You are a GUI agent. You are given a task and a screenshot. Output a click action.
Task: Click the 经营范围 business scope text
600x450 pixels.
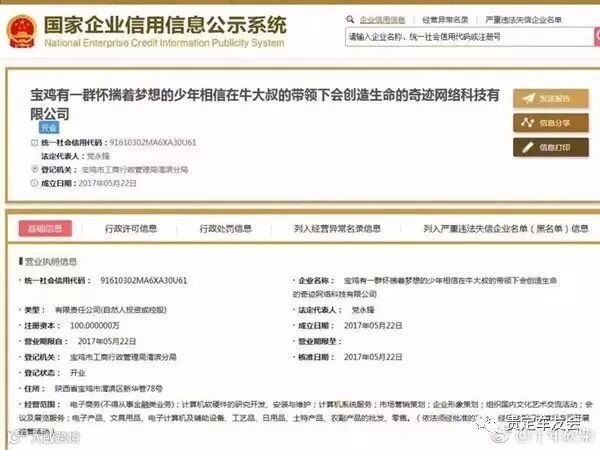306,417
